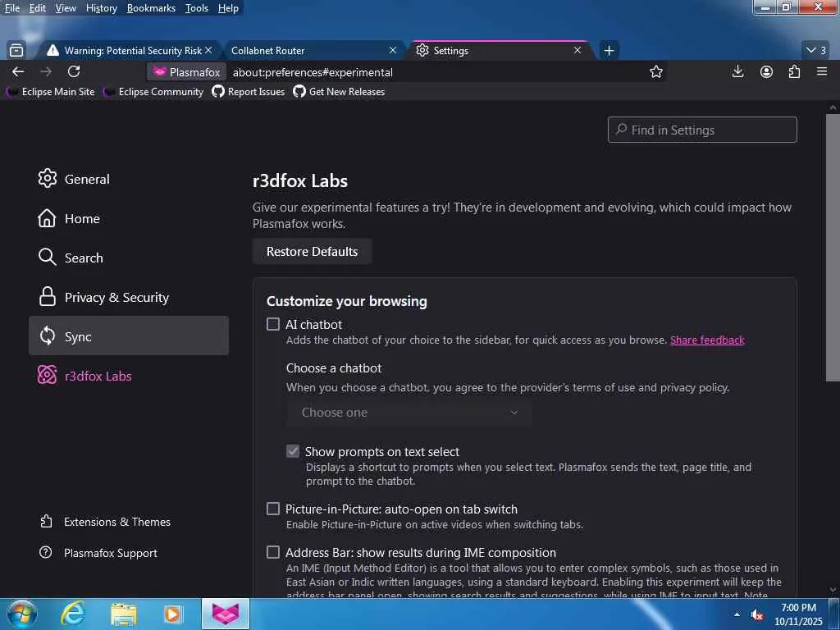Click the forward navigation arrow
This screenshot has width=840, height=630.
coord(46,71)
